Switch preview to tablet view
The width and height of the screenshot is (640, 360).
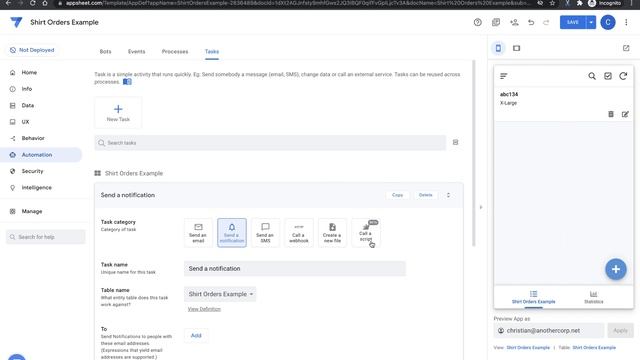pyautogui.click(x=516, y=48)
